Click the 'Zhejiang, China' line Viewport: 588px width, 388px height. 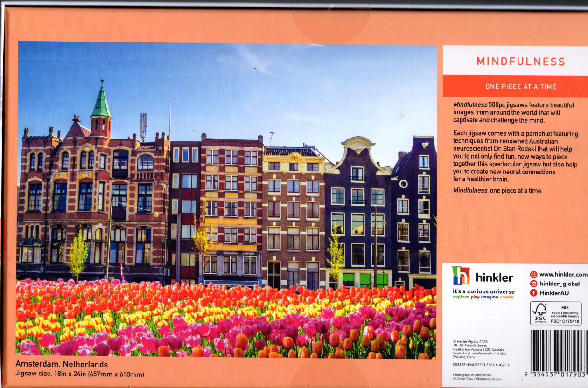(x=464, y=357)
